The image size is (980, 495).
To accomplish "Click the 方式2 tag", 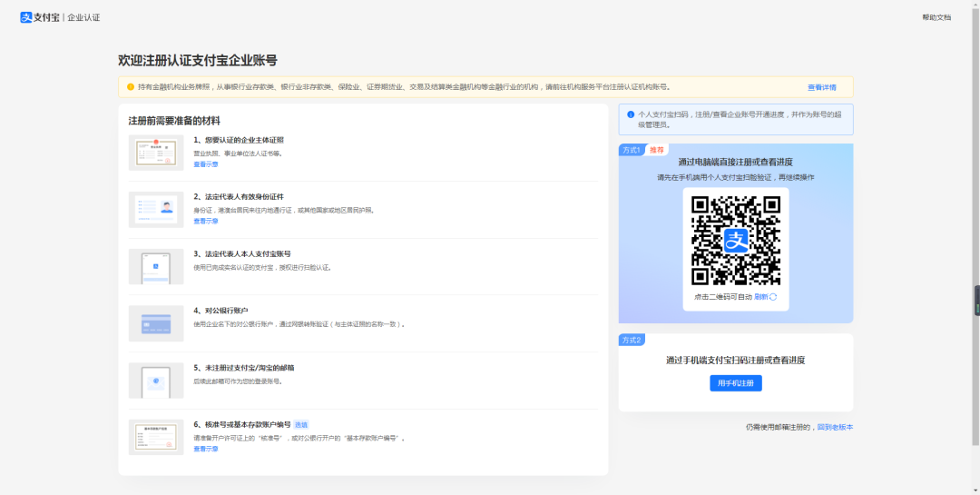I will point(632,340).
